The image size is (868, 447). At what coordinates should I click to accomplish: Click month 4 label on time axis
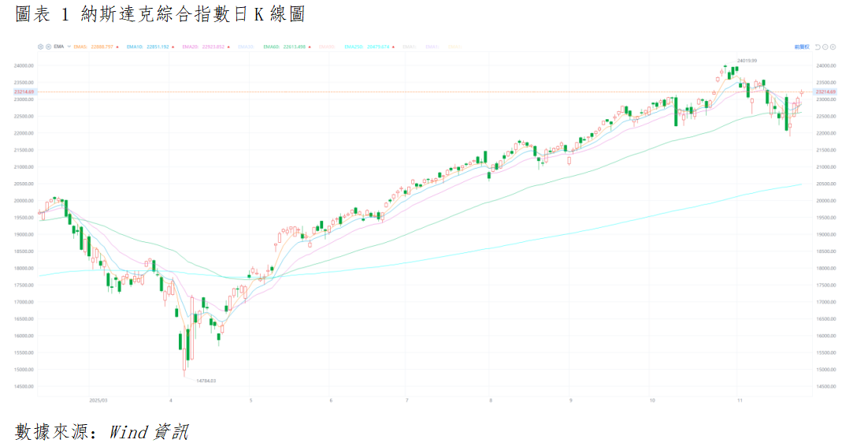click(x=170, y=400)
